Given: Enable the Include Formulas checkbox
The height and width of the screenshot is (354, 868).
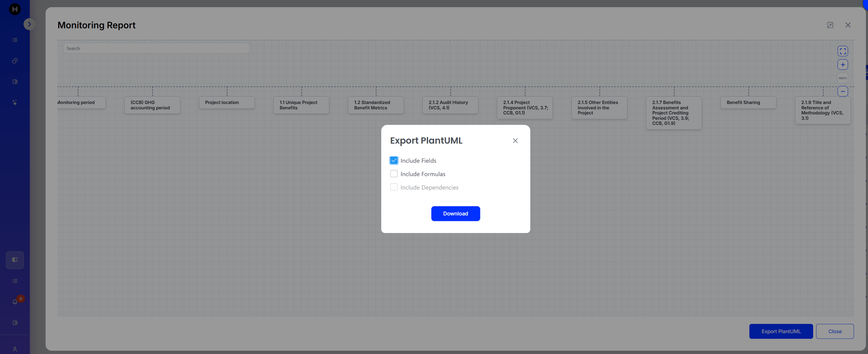Looking at the screenshot, I should point(394,174).
